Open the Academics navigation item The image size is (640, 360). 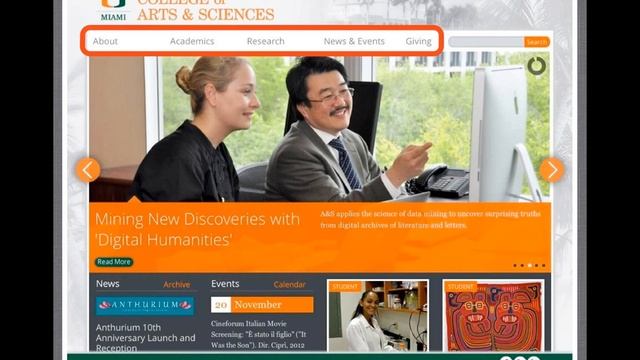point(192,41)
